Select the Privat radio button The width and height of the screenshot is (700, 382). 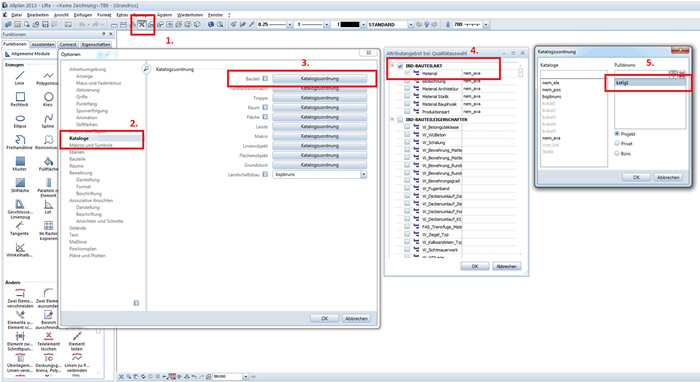point(617,143)
